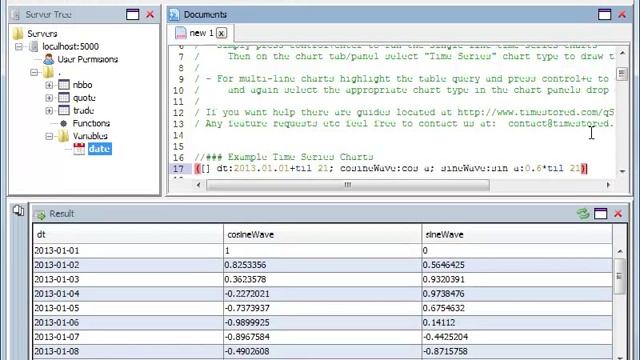Maximize the Result panel
This screenshot has height=360, width=640.
coord(600,213)
